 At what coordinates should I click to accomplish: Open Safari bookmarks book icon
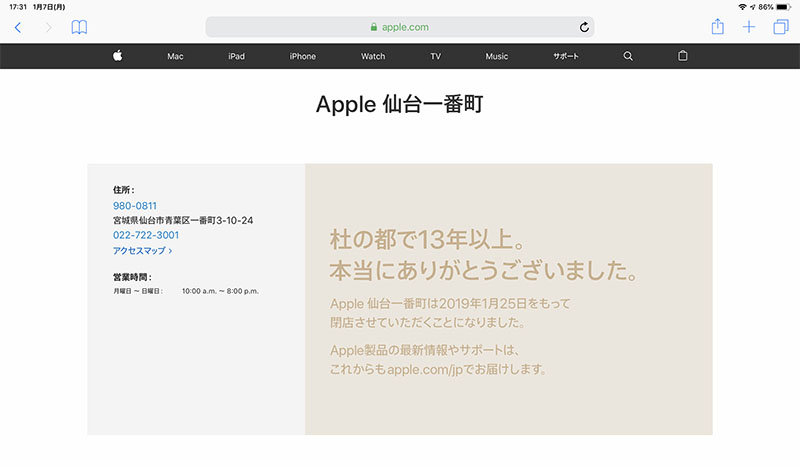pyautogui.click(x=79, y=27)
